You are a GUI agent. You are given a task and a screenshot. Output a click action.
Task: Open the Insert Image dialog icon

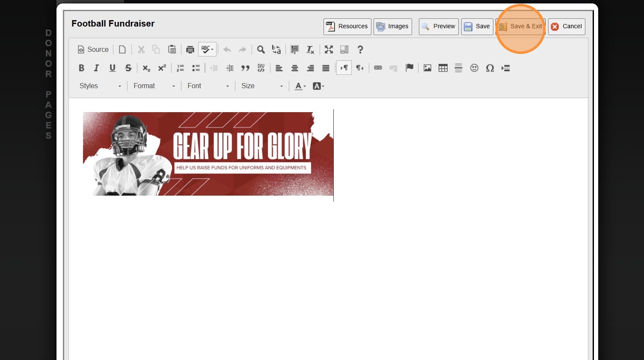pyautogui.click(x=427, y=68)
